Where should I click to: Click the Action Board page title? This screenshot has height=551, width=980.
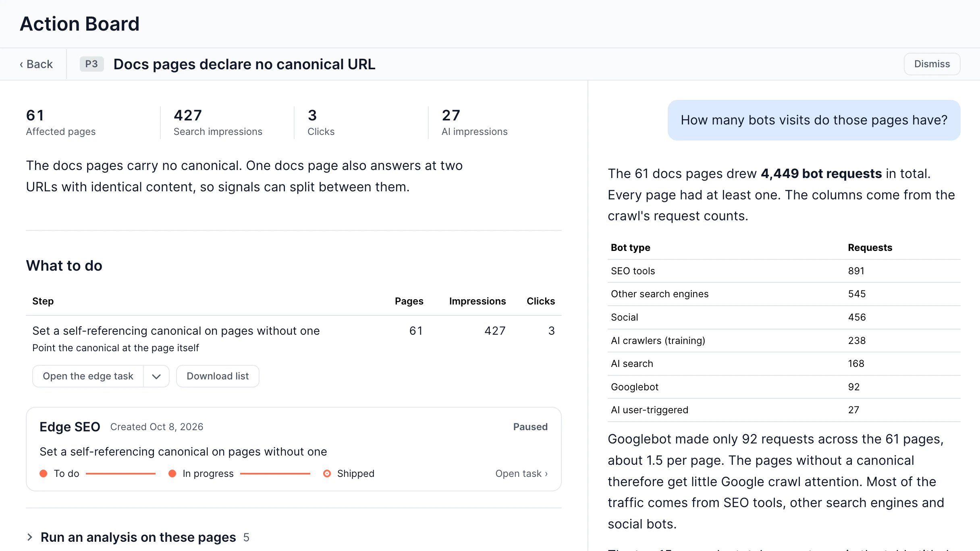click(80, 24)
